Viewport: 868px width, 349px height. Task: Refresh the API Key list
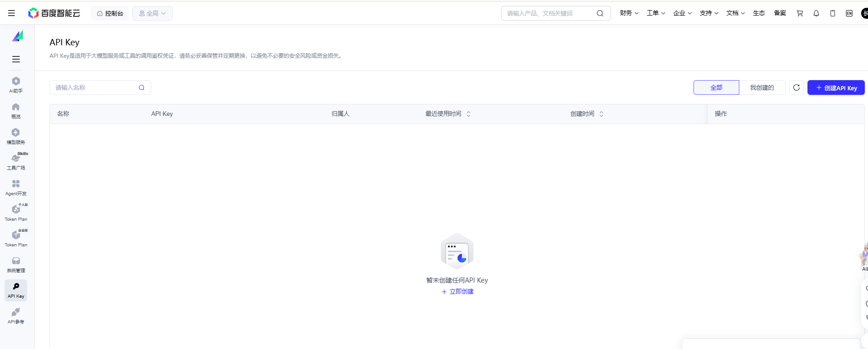797,87
